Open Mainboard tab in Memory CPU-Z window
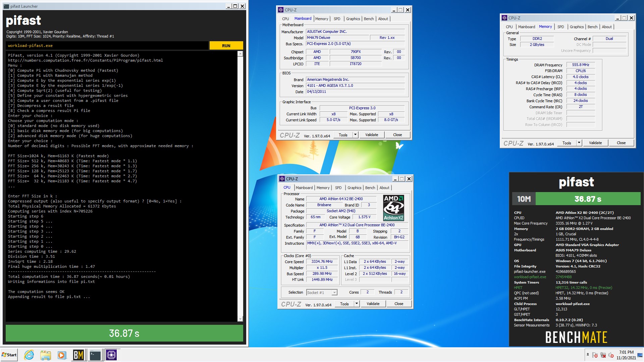This screenshot has width=644, height=362. point(526,27)
